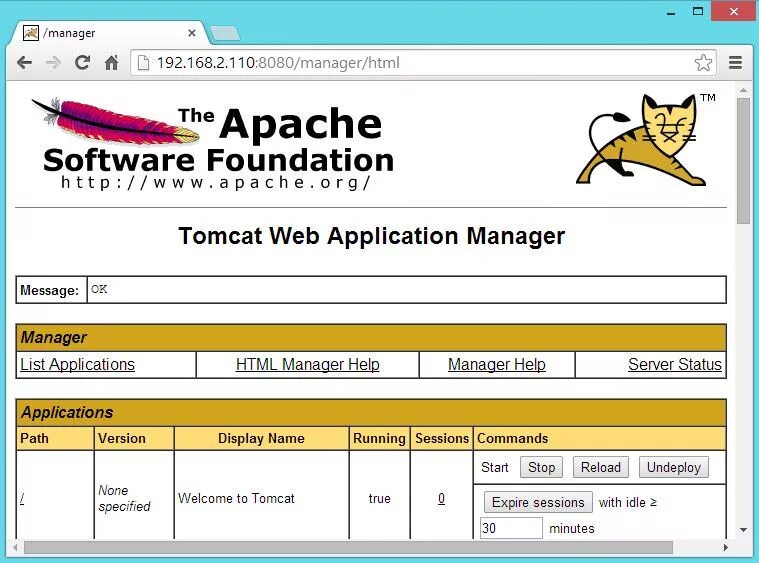This screenshot has width=759, height=563.
Task: Close the /manager tab
Action: coord(192,33)
